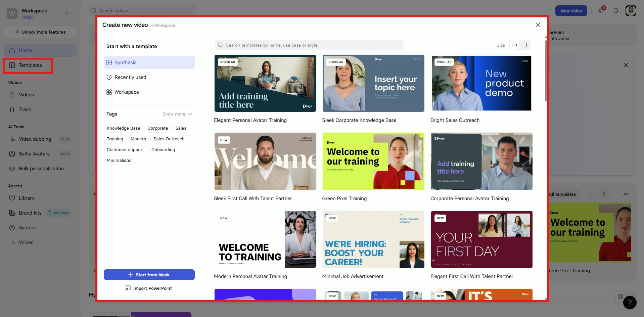The width and height of the screenshot is (644, 317).
Task: Click the Selfie Avatars icon
Action: point(12,154)
